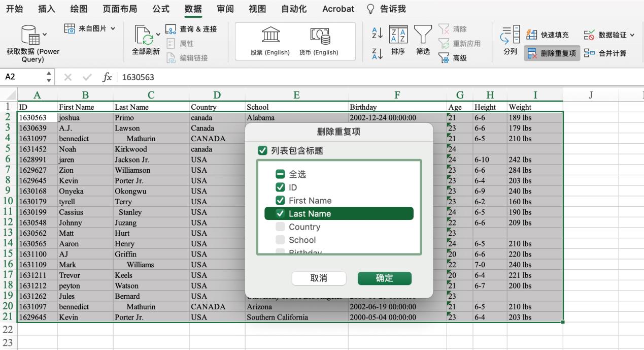Switch to the 公式 ribbon tab
This screenshot has height=350, width=644.
click(x=161, y=9)
